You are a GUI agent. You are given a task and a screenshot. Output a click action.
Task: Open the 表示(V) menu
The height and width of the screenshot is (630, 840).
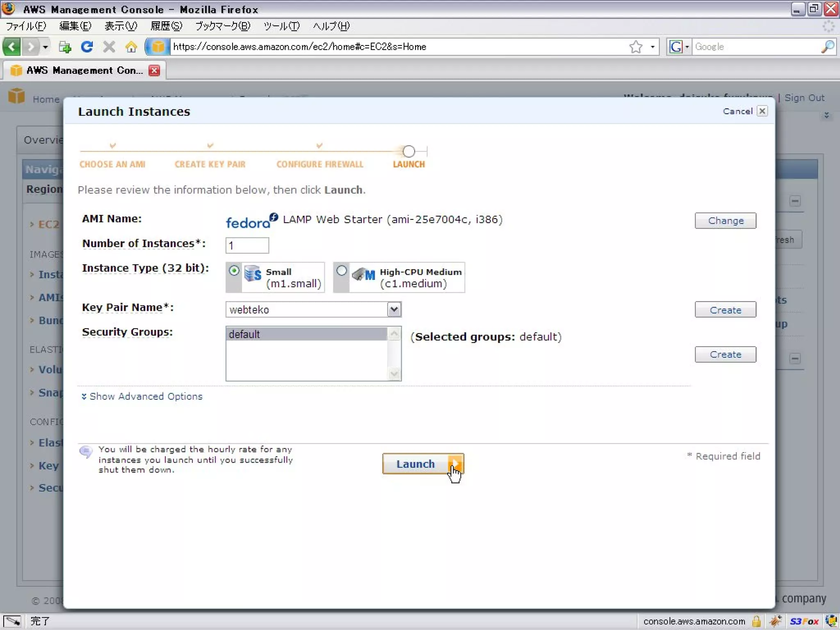pos(121,26)
